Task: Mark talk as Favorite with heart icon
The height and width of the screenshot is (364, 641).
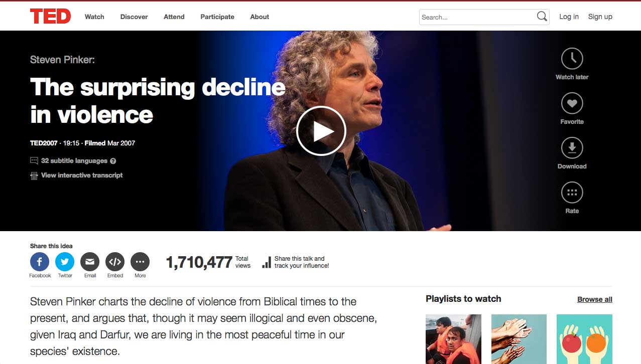Action: click(572, 103)
